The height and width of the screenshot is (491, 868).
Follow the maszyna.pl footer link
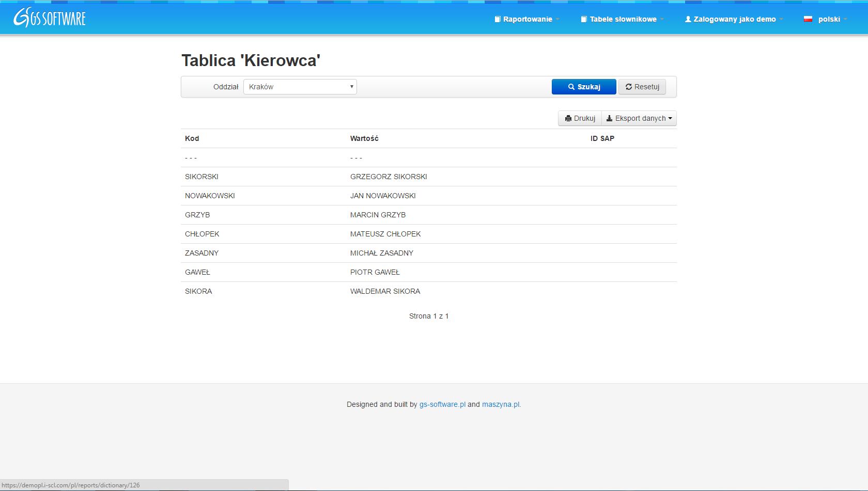click(x=501, y=404)
